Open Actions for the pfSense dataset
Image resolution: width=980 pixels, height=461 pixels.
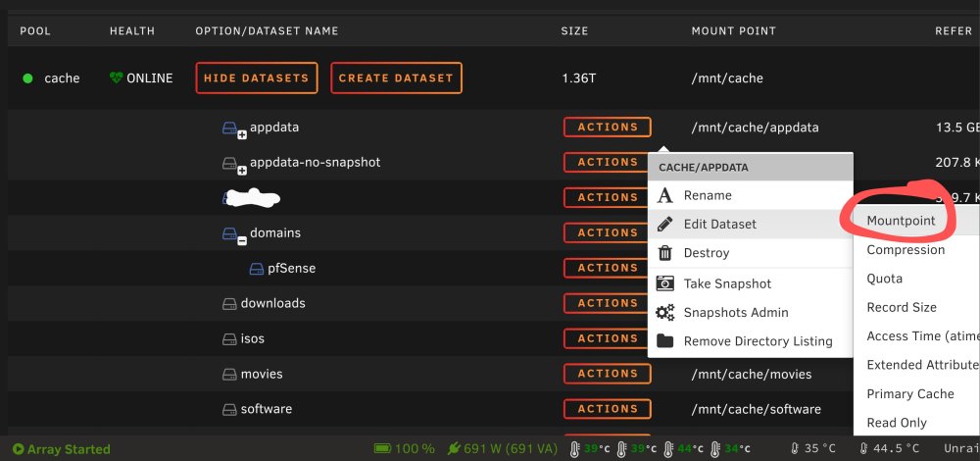coord(607,268)
